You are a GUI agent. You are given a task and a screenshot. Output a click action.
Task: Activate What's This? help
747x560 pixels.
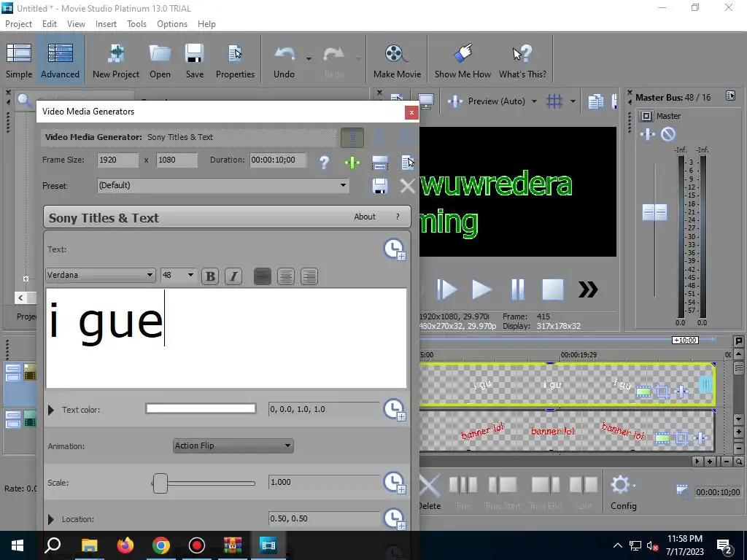(x=522, y=61)
